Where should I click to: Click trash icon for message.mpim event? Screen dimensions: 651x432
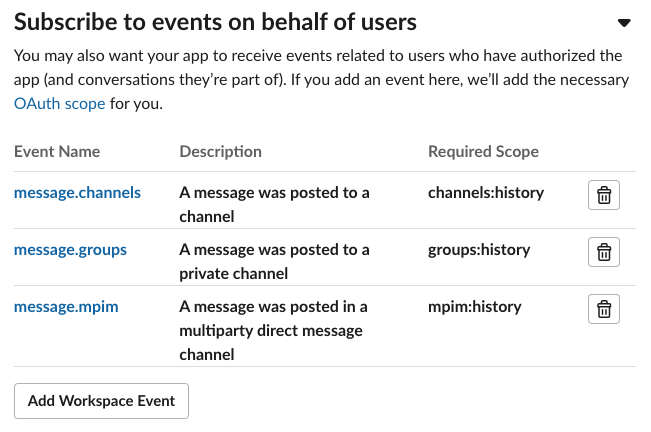coord(603,309)
